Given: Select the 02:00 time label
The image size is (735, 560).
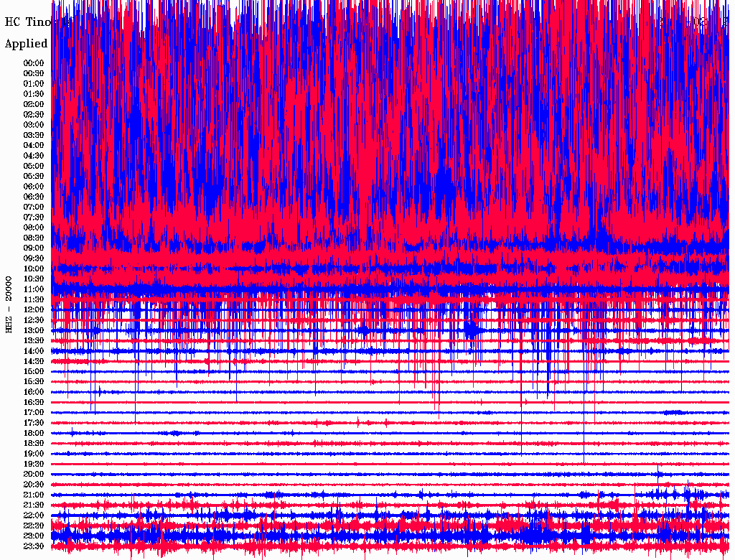Looking at the screenshot, I should point(34,105).
